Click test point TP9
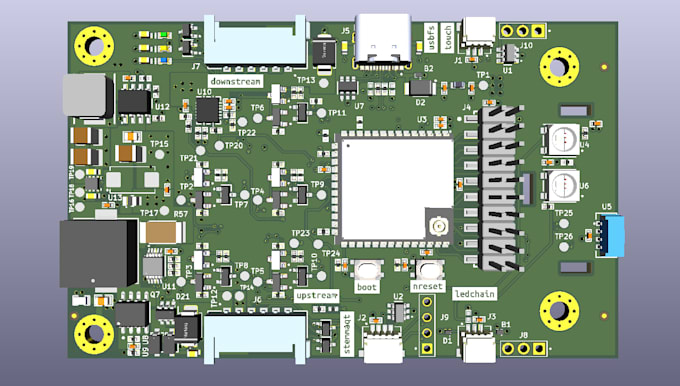Viewport: 680px width, 386px height. (321, 195)
